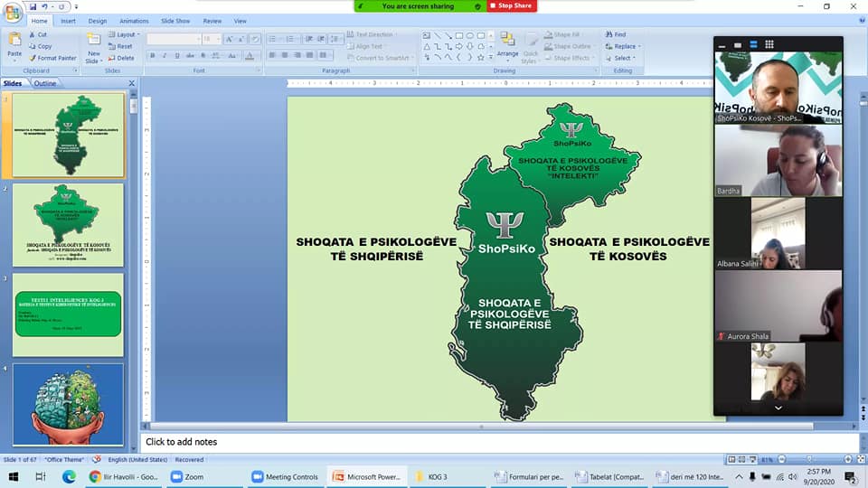Pick the star shape from gallery
Image resolution: width=868 pixels, height=488 pixels.
point(480,58)
